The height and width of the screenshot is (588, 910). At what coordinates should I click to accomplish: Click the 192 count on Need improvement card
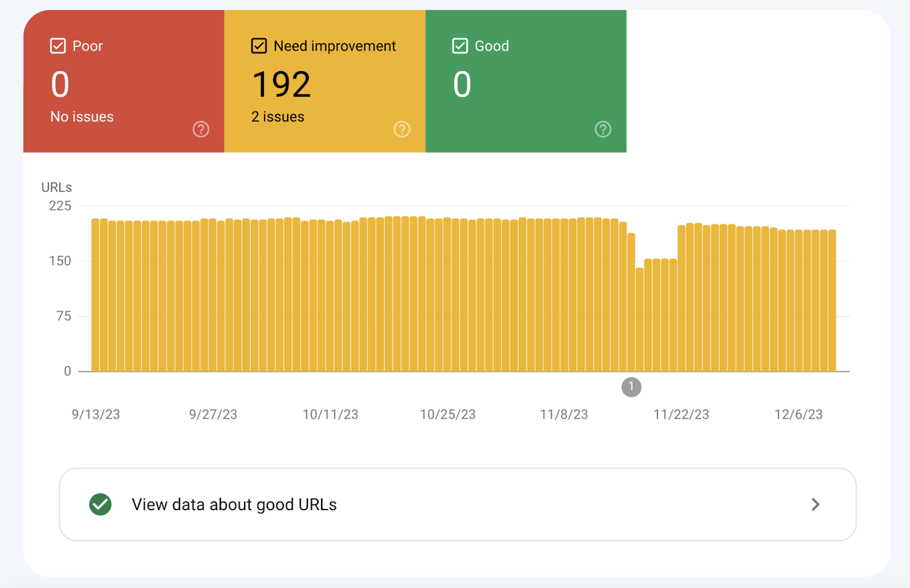pyautogui.click(x=282, y=84)
